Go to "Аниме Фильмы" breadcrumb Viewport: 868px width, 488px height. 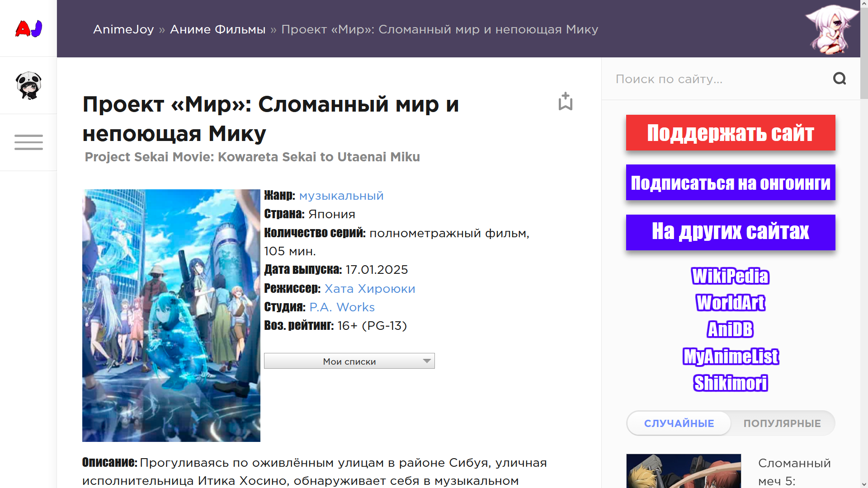(x=217, y=29)
